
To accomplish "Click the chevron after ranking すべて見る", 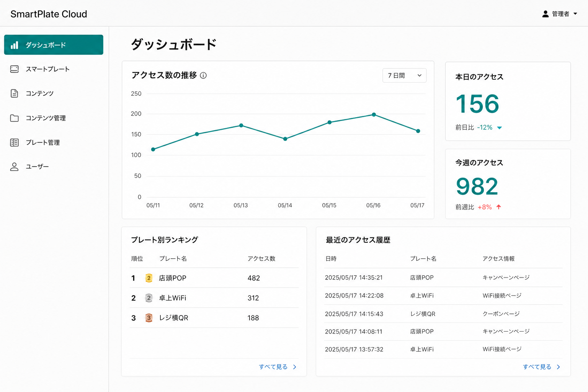I will point(294,367).
